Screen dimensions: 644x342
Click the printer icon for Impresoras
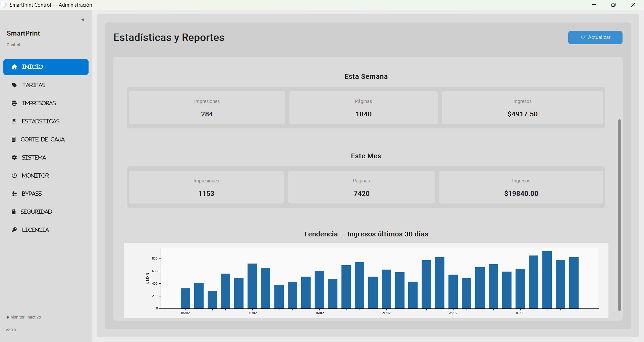(14, 103)
